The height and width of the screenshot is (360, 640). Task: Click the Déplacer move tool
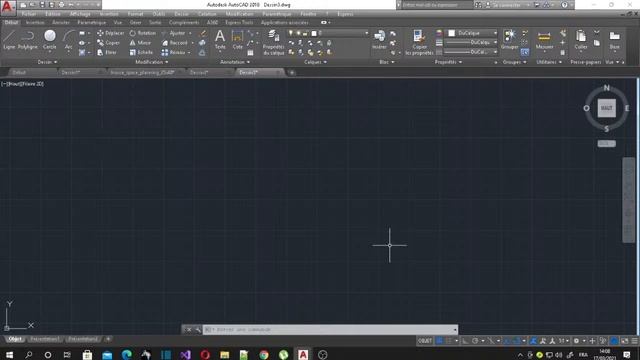[110, 33]
